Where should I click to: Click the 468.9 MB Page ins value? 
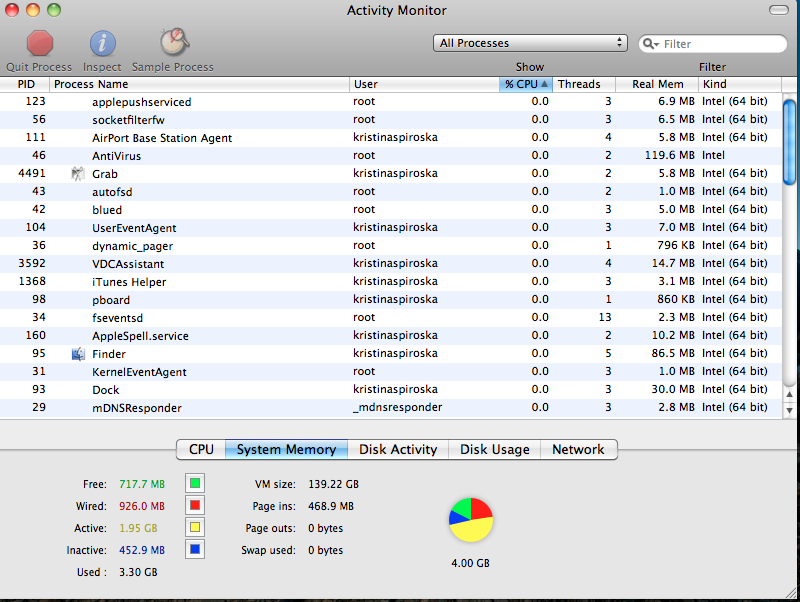[331, 506]
